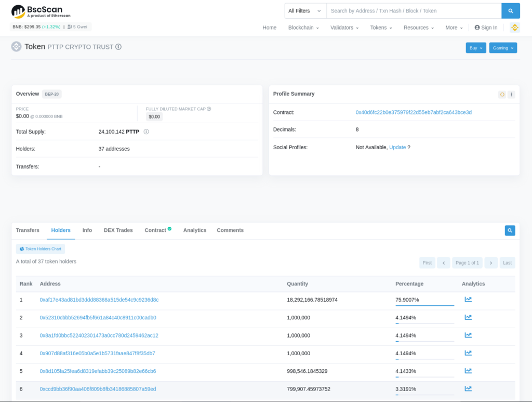Open the All Filters dropdown
The height and width of the screenshot is (402, 532).
tap(305, 11)
